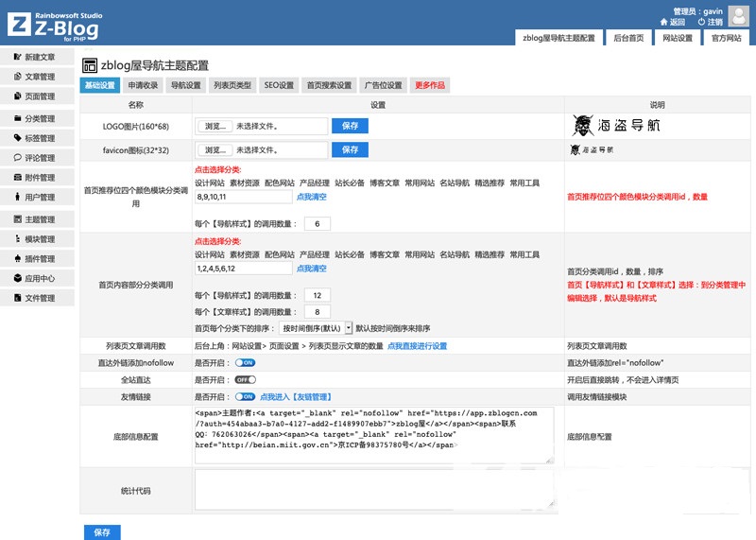This screenshot has width=756, height=540.
Task: Switch to the 申请收录 tab
Action: coord(143,85)
